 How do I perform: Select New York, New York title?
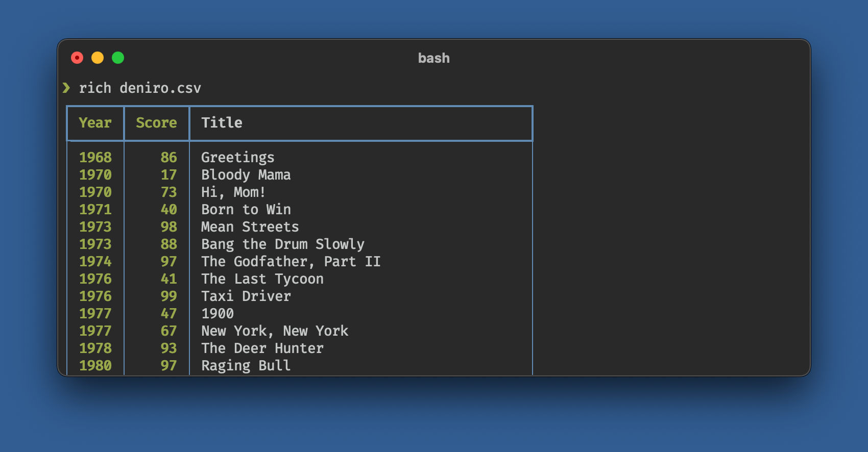coord(275,331)
